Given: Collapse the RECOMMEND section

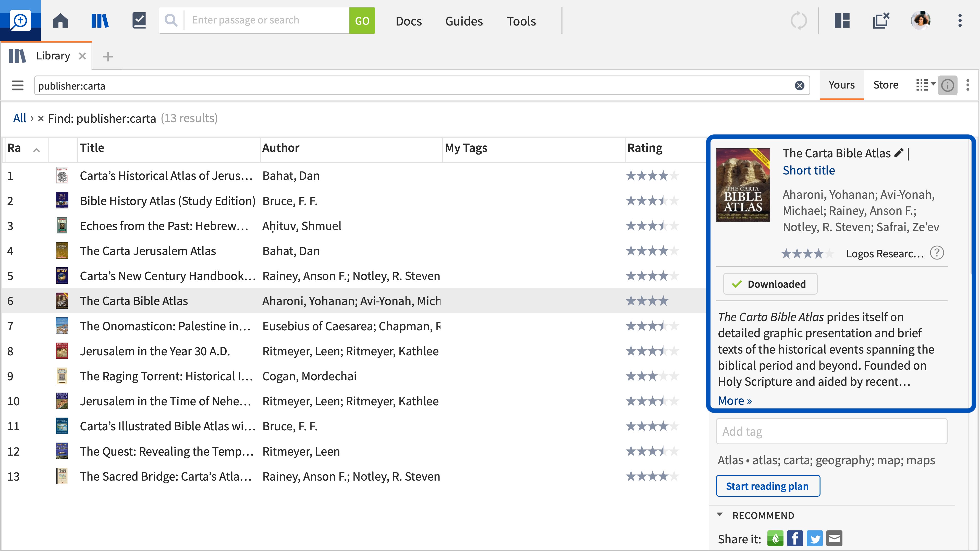Looking at the screenshot, I should [x=720, y=515].
